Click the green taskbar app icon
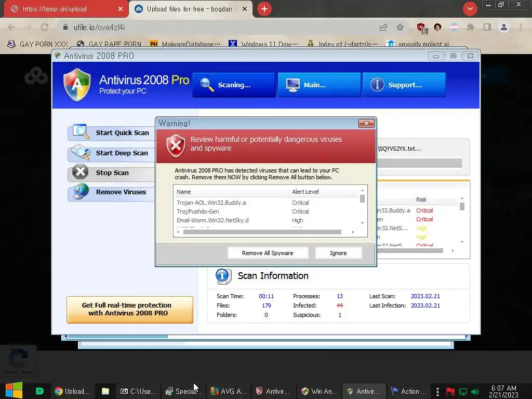The image size is (532, 399). coord(39,391)
